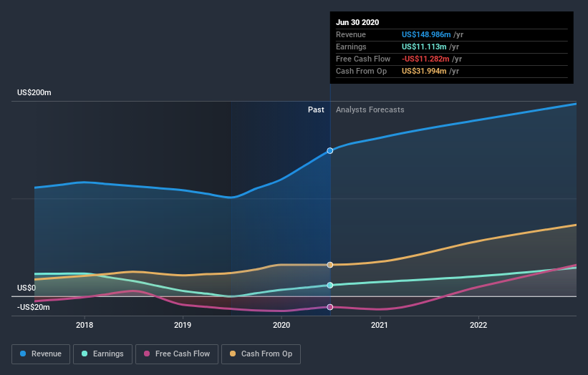Select the 2022 x-axis label
The image size is (588, 375).
pos(478,325)
